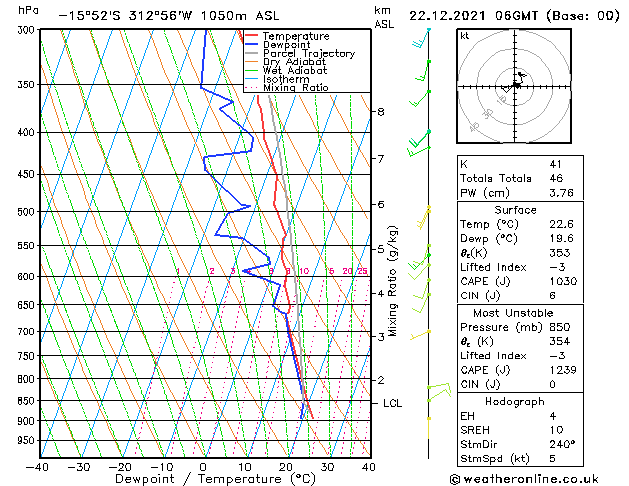
Task: Click the surface CIN value 6
Action: point(552,296)
